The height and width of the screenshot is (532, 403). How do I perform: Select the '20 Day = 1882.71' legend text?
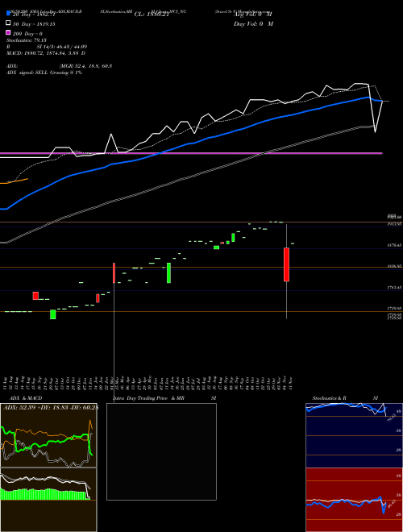(x=34, y=15)
